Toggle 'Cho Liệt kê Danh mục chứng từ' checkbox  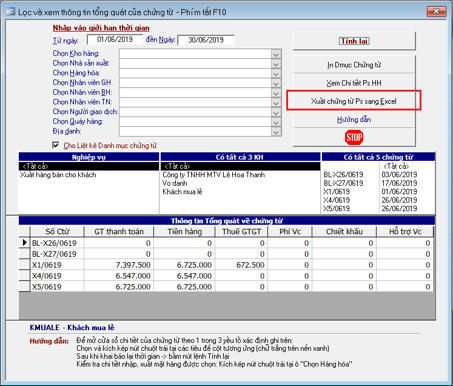pos(56,145)
